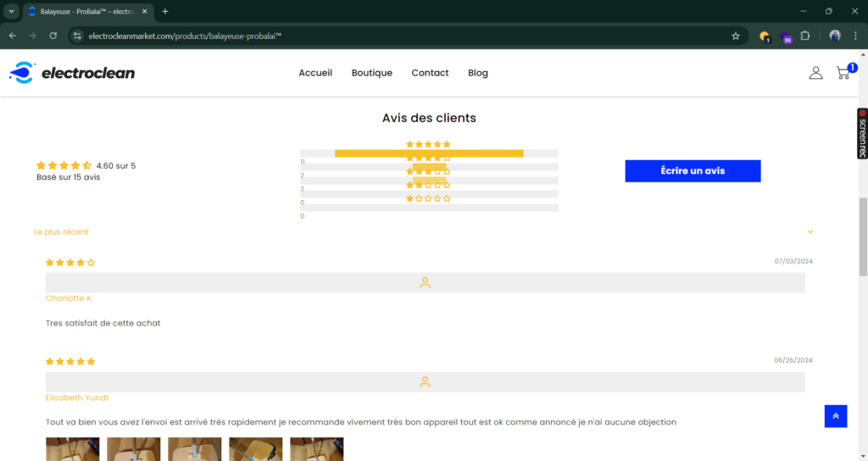The height and width of the screenshot is (461, 868).
Task: Open the Boutique menu item
Action: point(372,73)
